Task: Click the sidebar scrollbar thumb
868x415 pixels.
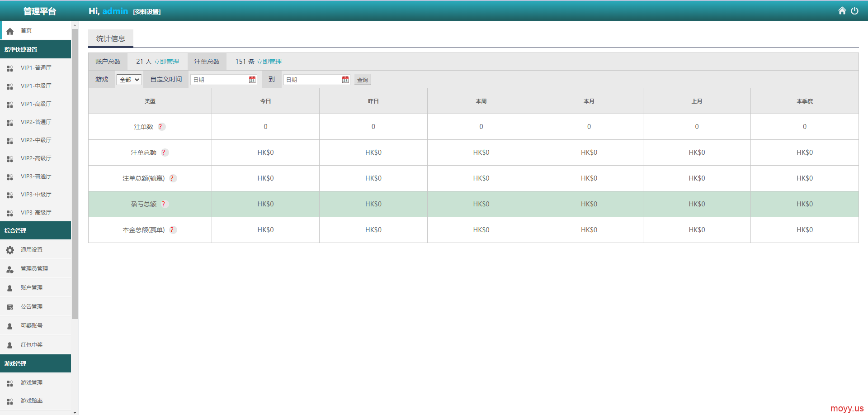Action: 75,174
